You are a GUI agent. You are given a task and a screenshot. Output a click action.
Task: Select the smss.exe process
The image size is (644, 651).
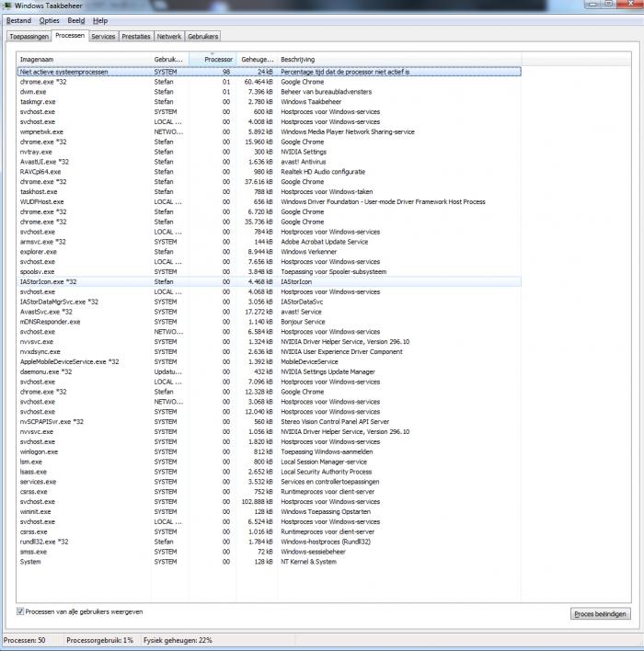point(270,552)
